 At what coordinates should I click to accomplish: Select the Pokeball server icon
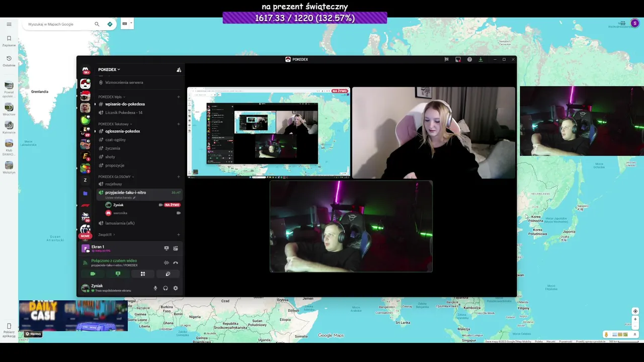click(85, 83)
